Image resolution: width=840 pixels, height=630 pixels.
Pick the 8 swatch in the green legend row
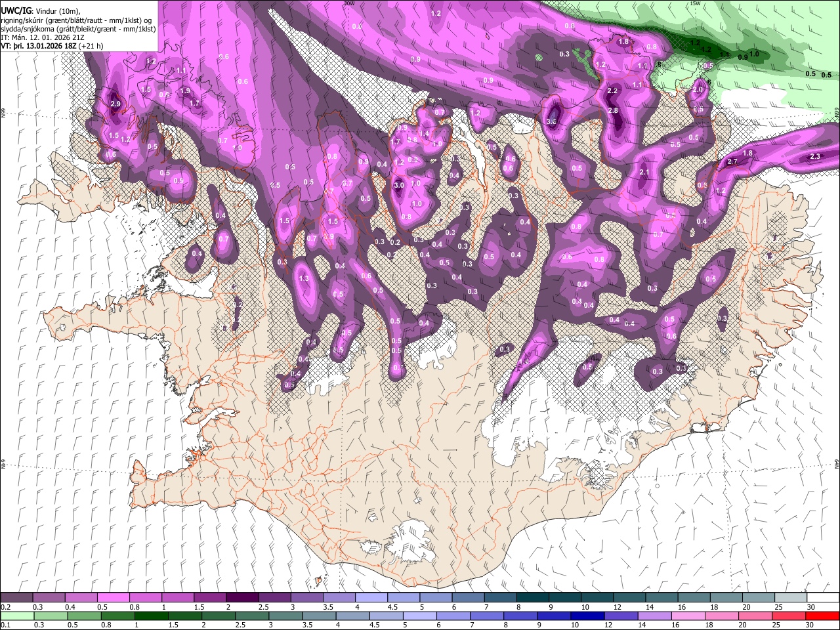pyautogui.click(x=520, y=616)
